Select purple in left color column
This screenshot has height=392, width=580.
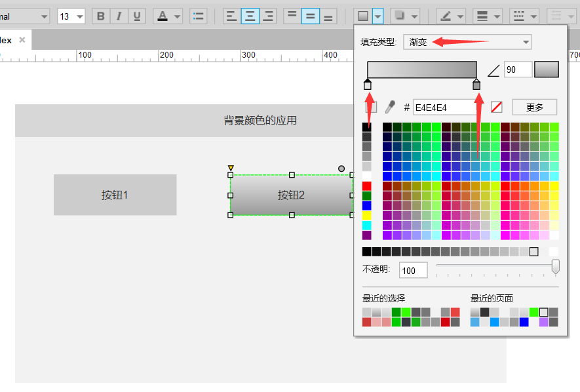[x=366, y=235]
